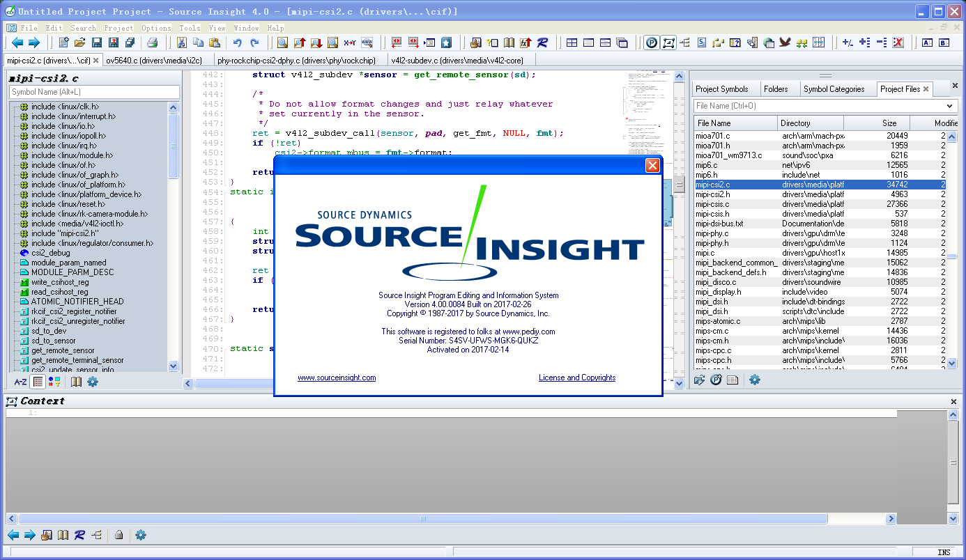This screenshot has height=560, width=966.
Task: Toggle A-Z sort in symbol panel
Action: pos(21,382)
